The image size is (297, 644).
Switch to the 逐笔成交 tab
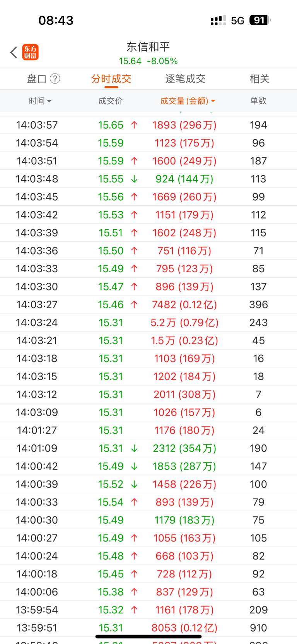185,79
